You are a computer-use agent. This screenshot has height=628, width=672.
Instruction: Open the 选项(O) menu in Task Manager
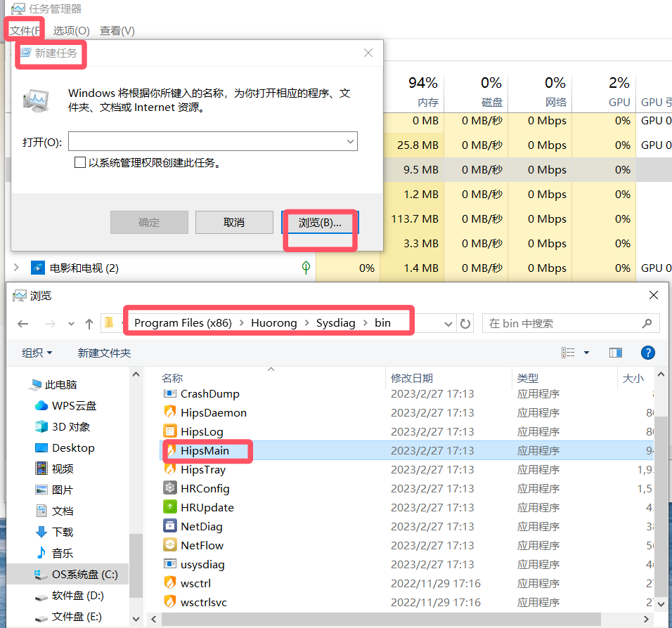coord(70,30)
